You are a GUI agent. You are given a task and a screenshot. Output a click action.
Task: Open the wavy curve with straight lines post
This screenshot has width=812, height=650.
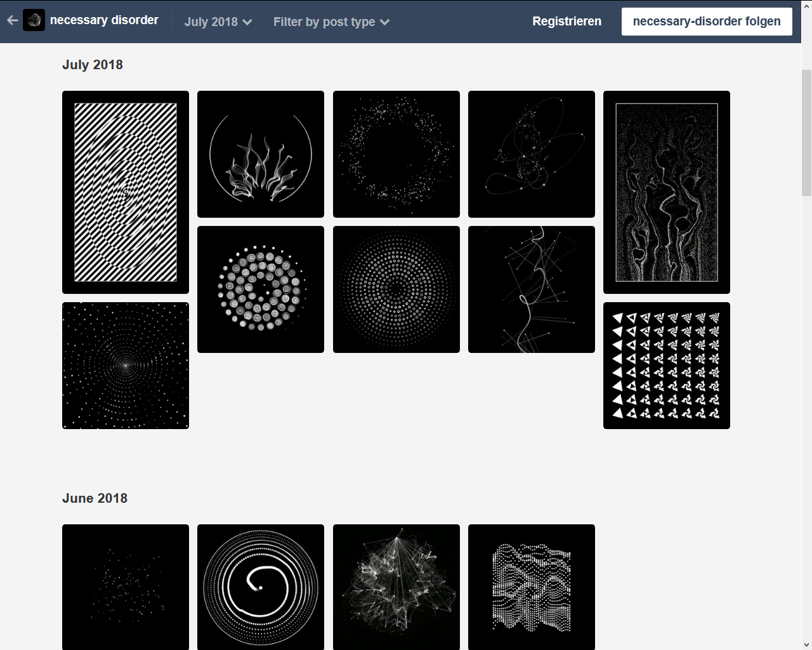tap(532, 289)
